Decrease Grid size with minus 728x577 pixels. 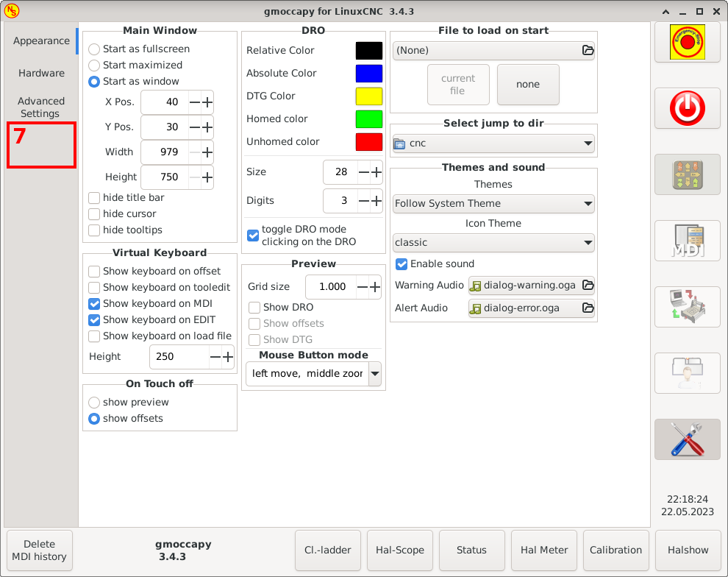pos(363,287)
